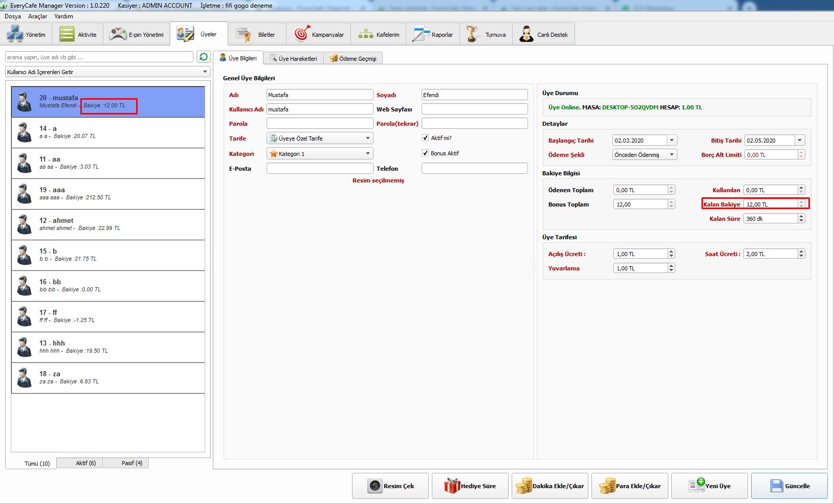Show only Pasif (4) members
The image size is (834, 504).
click(x=131, y=463)
